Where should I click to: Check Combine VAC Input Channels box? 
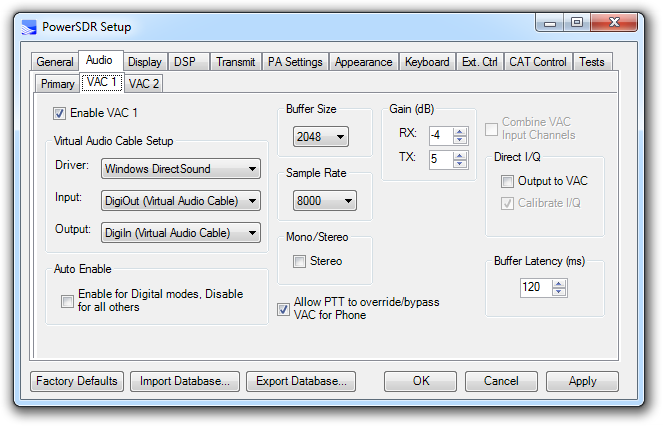(x=491, y=129)
